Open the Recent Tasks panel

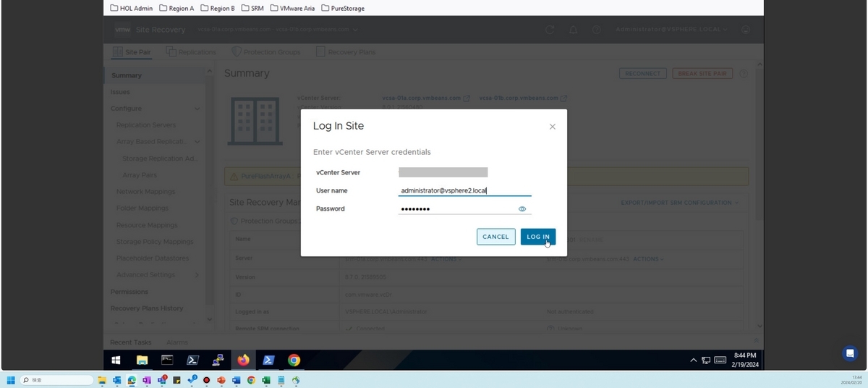tap(131, 342)
